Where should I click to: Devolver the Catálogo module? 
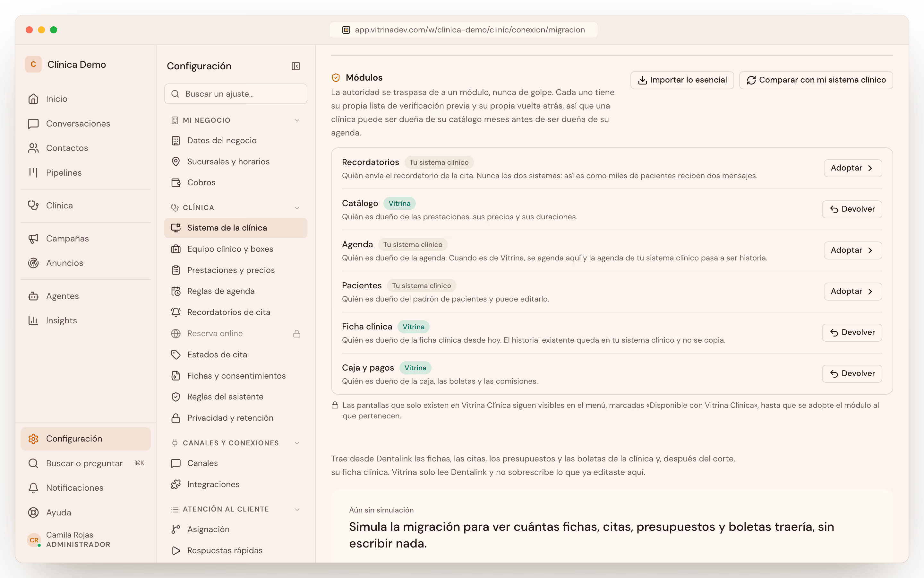coord(852,209)
